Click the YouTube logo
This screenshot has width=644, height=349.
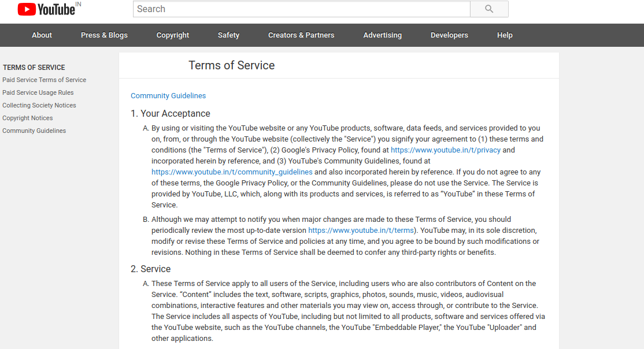pyautogui.click(x=46, y=9)
